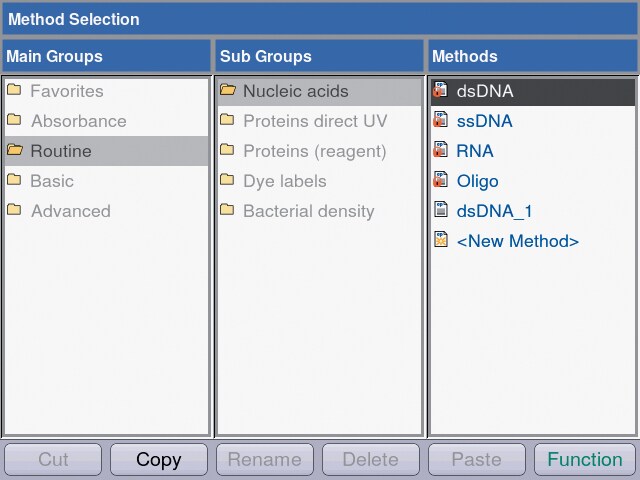Click the Proteins (reagent) folder icon
The width and height of the screenshot is (640, 480).
[227, 150]
